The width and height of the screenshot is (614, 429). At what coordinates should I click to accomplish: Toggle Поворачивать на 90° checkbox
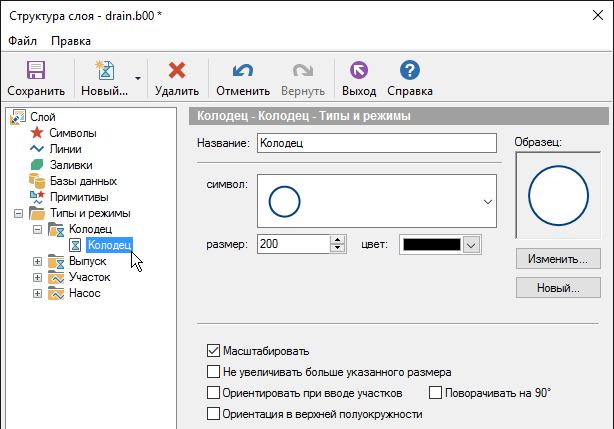436,393
